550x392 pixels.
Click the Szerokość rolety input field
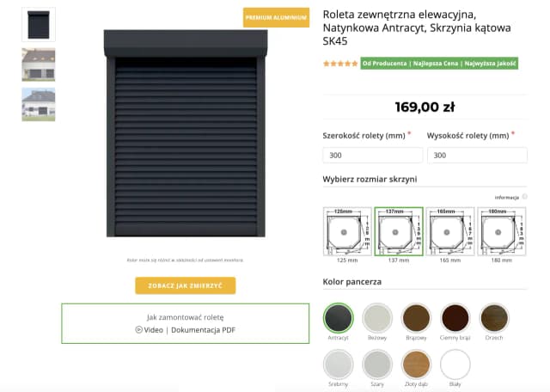pos(372,156)
